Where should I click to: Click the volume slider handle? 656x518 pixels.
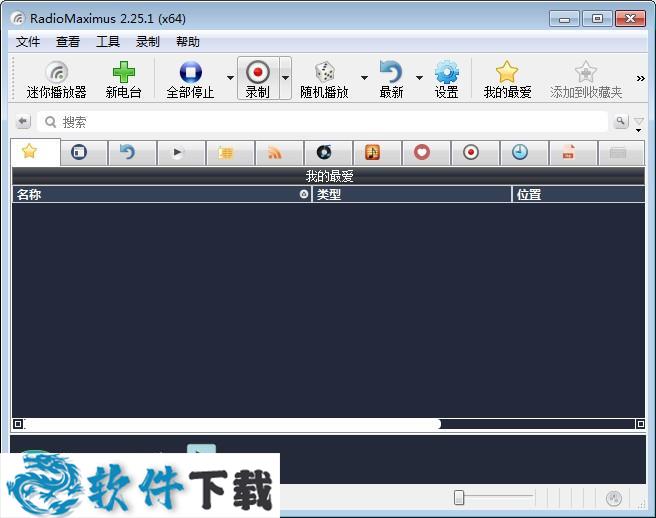[x=459, y=497]
